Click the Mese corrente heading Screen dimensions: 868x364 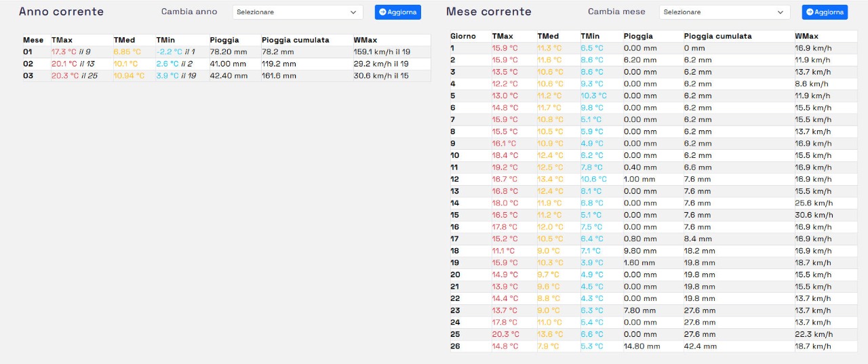[488, 12]
